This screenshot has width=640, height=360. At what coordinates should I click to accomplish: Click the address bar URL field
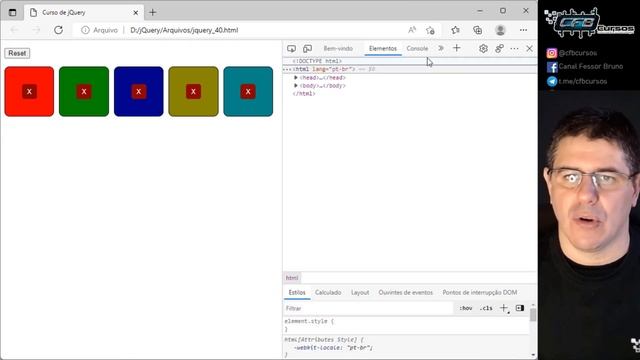pyautogui.click(x=184, y=30)
